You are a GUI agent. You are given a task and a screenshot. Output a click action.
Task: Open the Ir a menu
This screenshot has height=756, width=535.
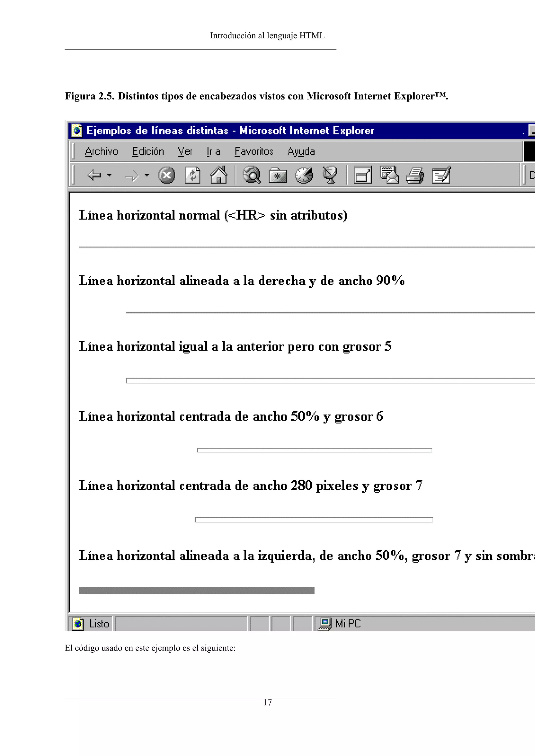[x=213, y=151]
